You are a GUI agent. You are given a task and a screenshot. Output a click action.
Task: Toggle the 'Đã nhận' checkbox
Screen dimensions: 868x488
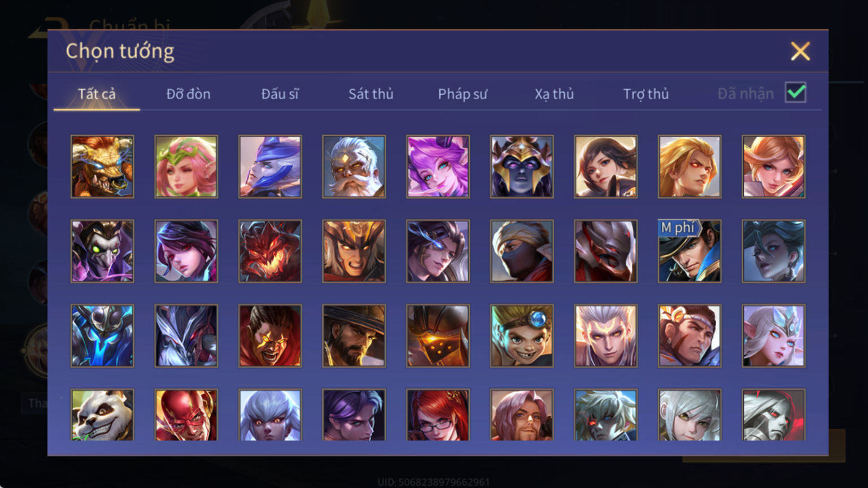point(796,93)
